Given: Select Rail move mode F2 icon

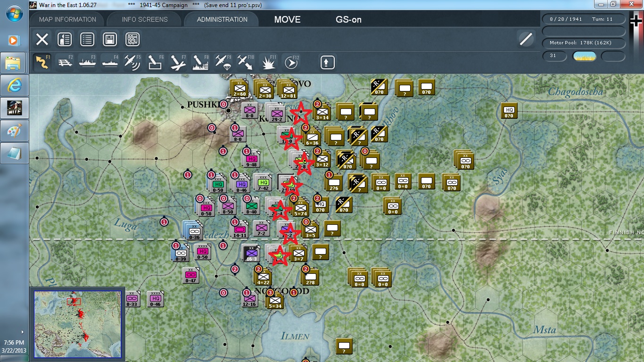Looking at the screenshot, I should tap(65, 62).
